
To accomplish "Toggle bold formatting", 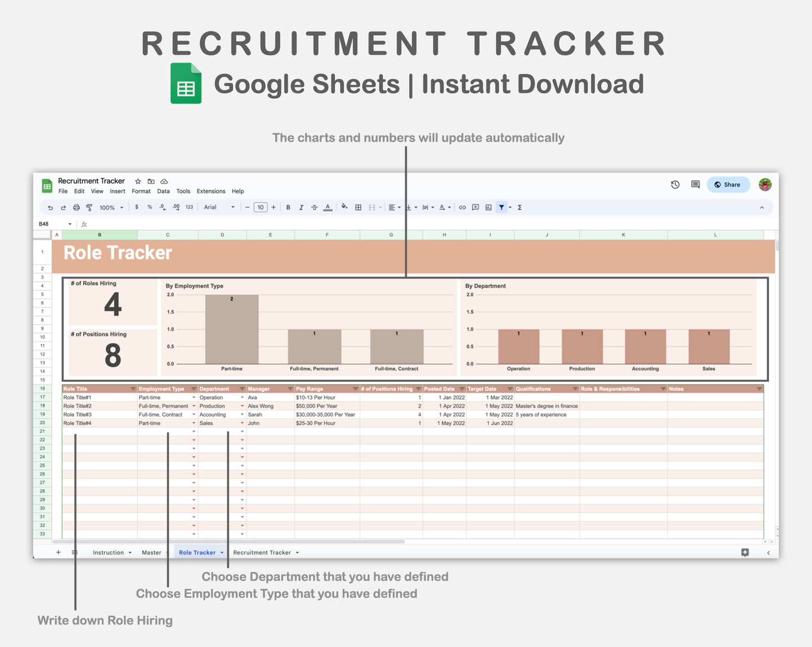I will 288,207.
